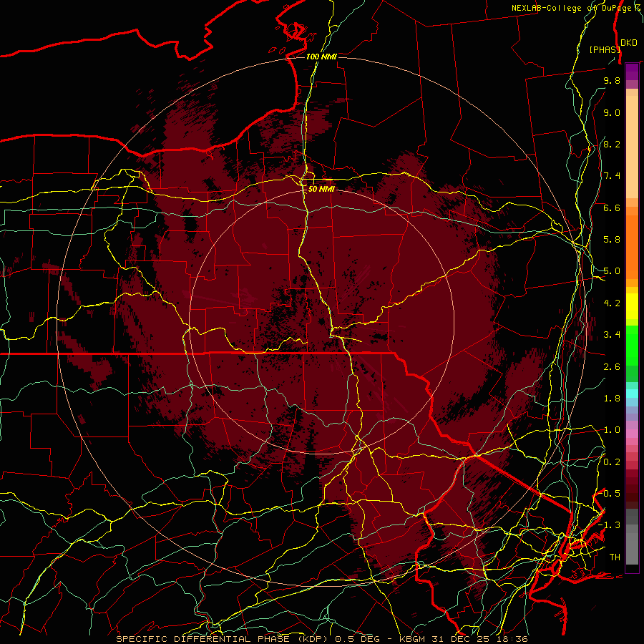The image size is (644, 644).
Task: Click the 9.0 color scale value
Action: click(x=612, y=112)
